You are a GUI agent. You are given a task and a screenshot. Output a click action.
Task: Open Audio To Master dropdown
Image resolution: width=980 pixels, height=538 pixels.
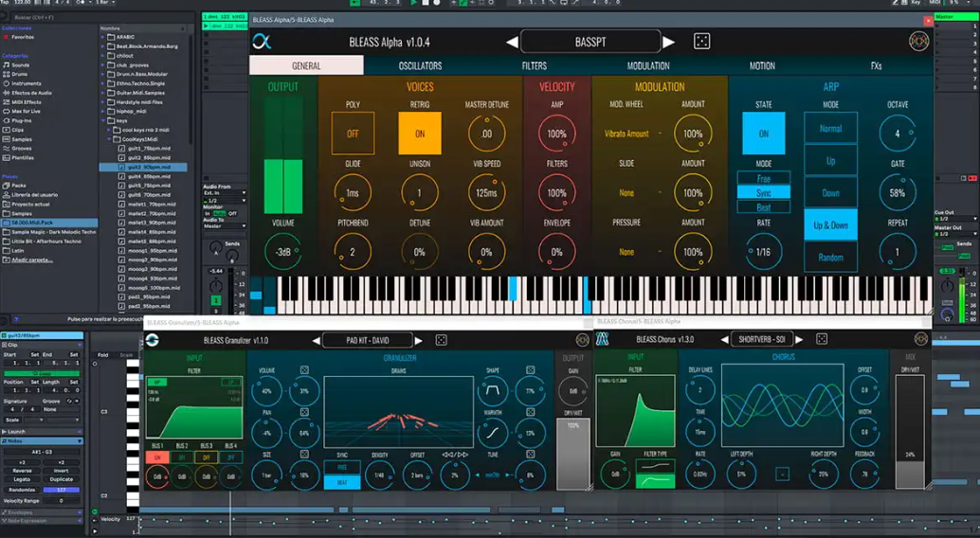tap(225, 225)
